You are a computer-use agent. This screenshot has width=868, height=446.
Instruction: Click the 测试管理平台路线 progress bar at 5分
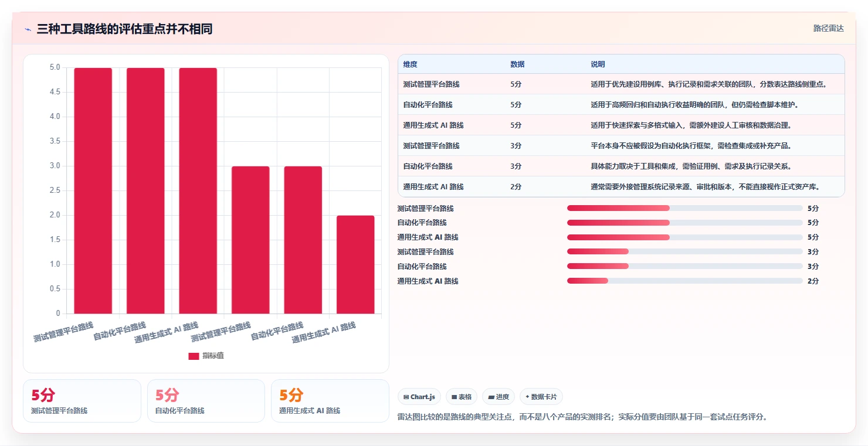click(684, 208)
